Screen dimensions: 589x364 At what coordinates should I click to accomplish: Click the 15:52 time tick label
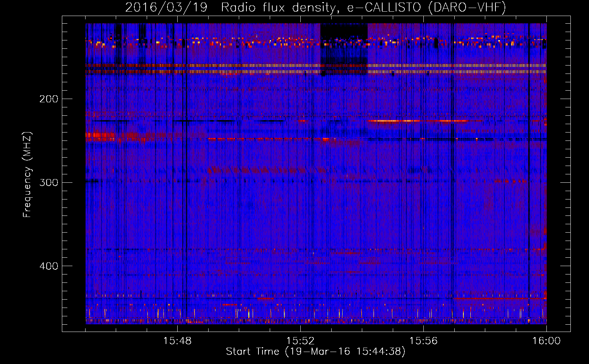300,341
